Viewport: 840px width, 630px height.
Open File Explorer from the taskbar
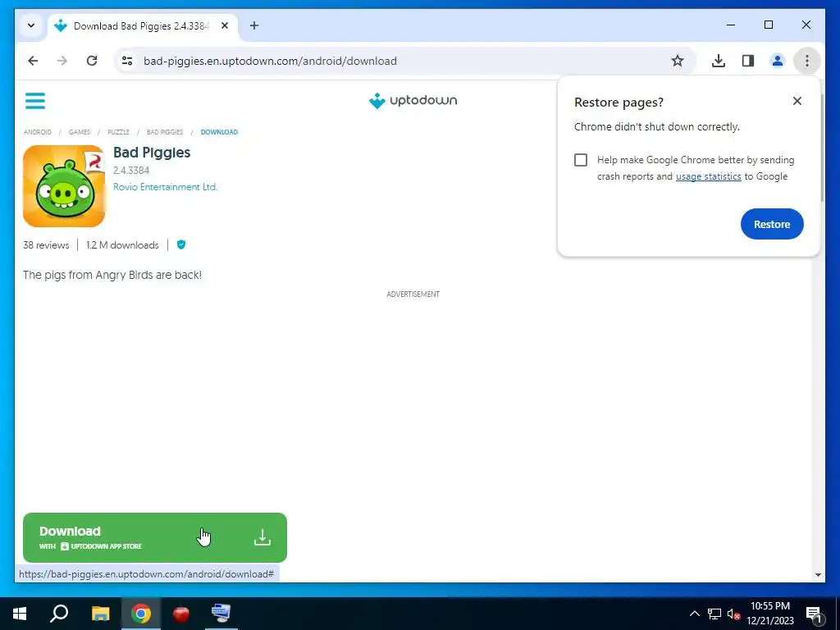[100, 614]
